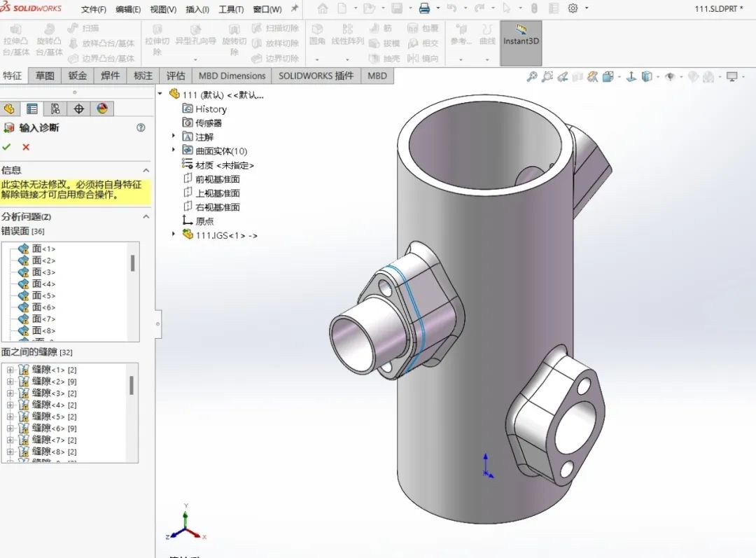Click the Zoom to Fit icon
The height and width of the screenshot is (558, 756).
click(532, 77)
